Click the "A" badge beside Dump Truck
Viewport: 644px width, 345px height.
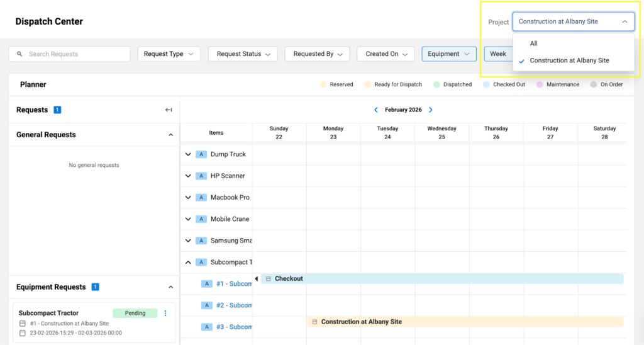point(201,154)
